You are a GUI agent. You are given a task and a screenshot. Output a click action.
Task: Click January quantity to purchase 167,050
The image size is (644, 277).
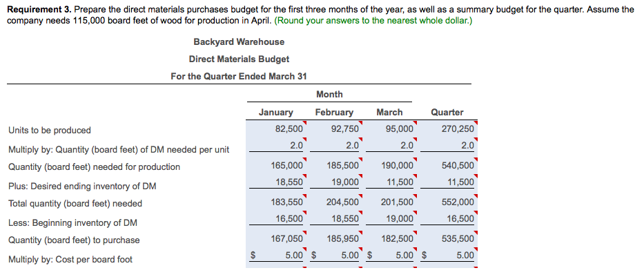point(287,238)
